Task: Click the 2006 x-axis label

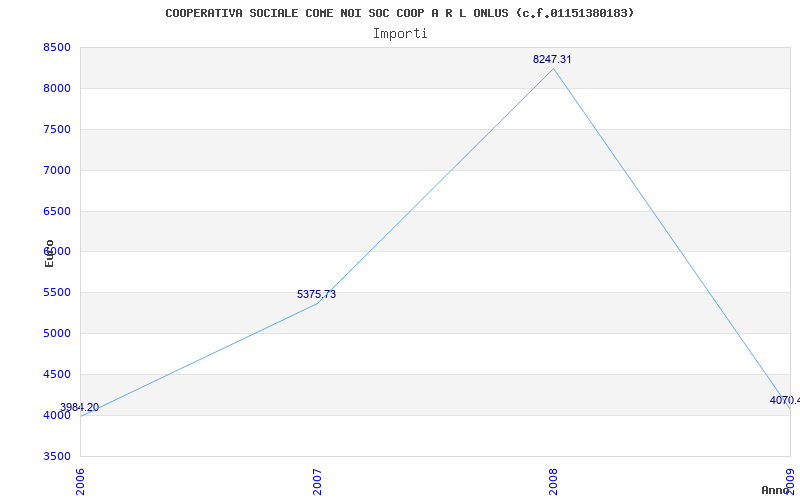Action: point(81,480)
